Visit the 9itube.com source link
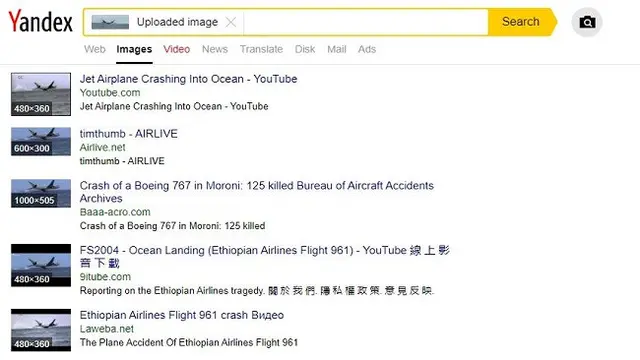The image size is (640, 360). click(105, 277)
